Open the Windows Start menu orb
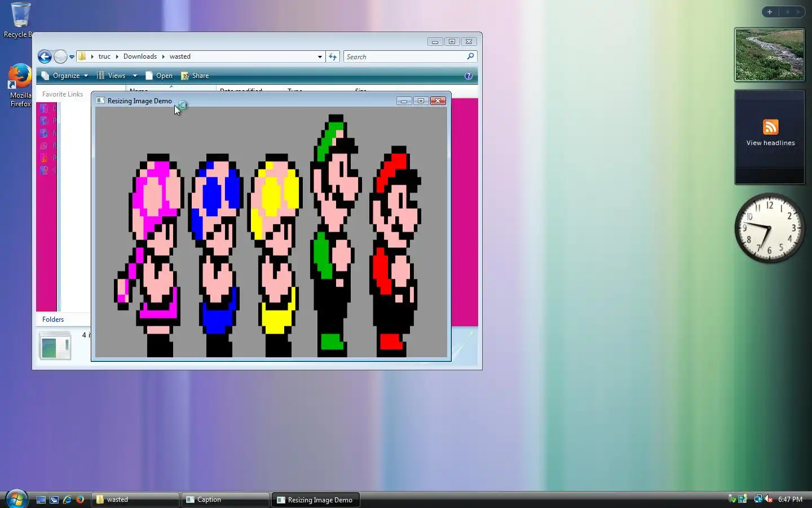Screen dimensions: 812x508 (x=16, y=499)
